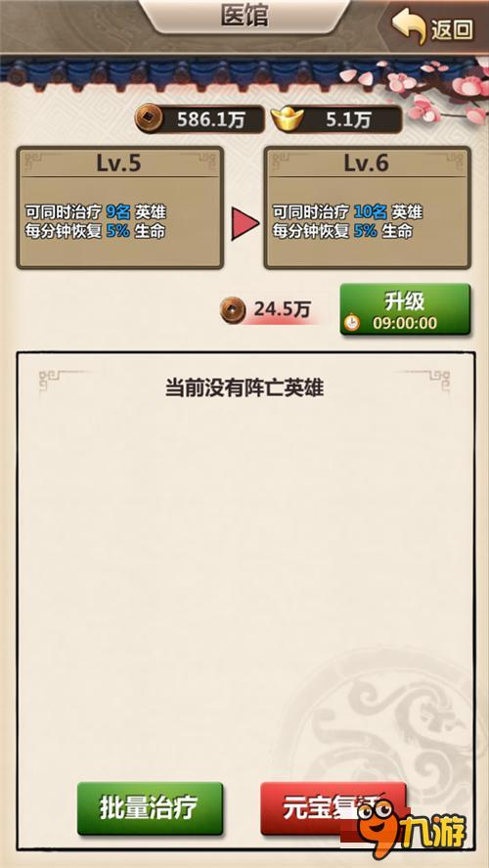489x868 pixels.
Task: Tap the 5.1万 ingot balance
Action: click(x=348, y=119)
